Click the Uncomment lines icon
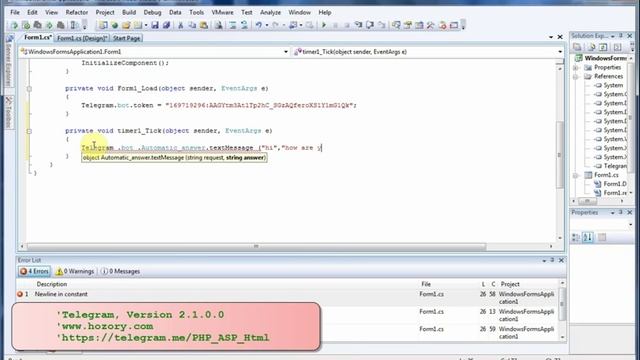 244,25
